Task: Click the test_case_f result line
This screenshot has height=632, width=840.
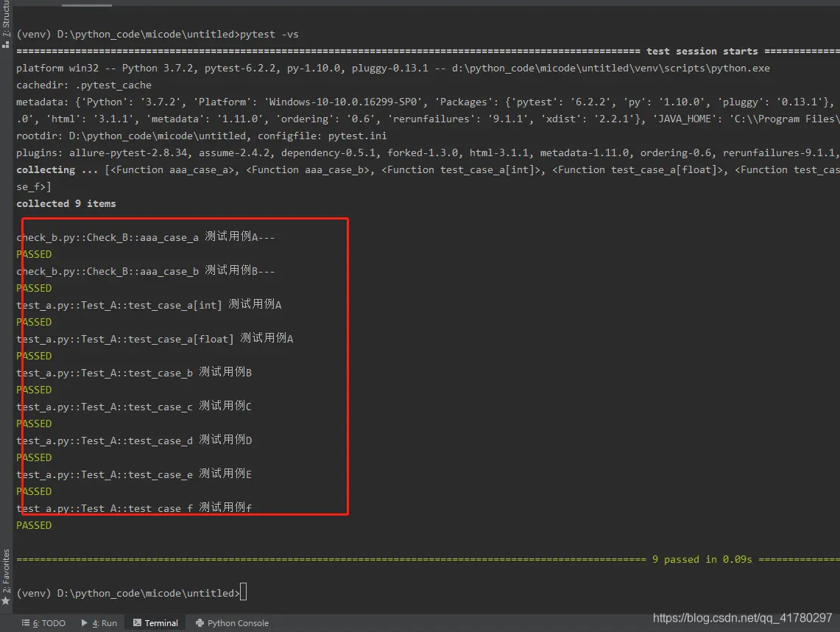Action: point(134,508)
